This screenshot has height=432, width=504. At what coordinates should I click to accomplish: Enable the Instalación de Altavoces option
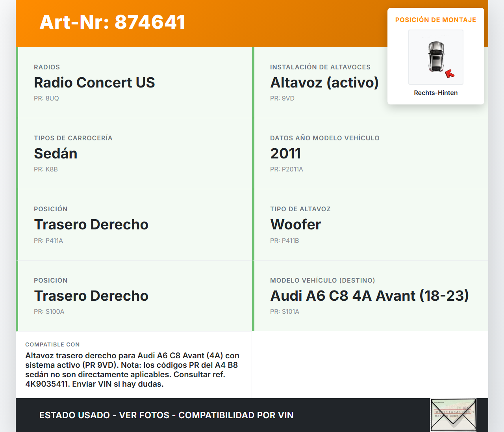click(x=320, y=67)
